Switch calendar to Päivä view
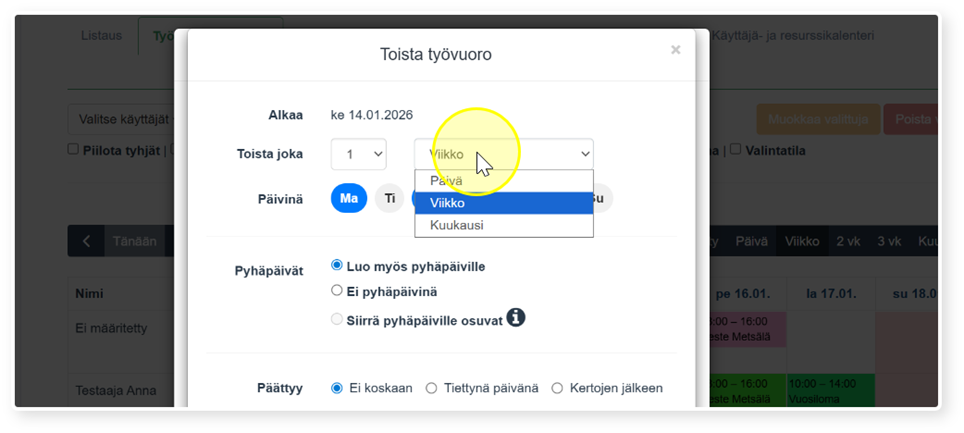The image size is (964, 433). 752,241
